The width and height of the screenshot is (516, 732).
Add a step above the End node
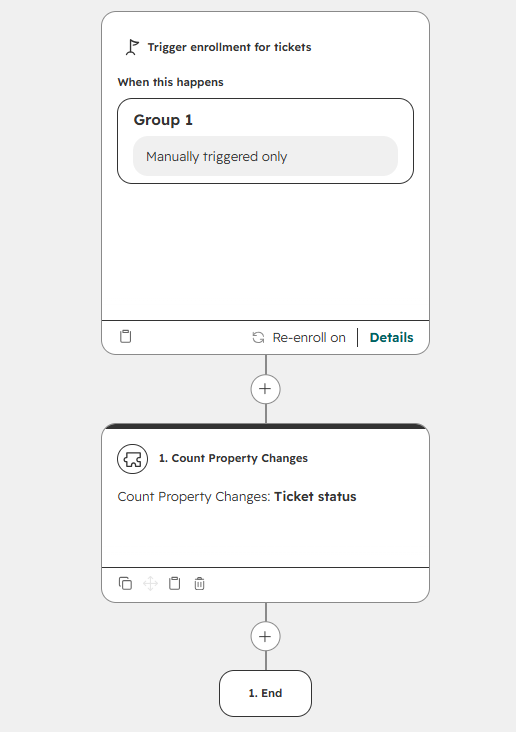(x=265, y=636)
